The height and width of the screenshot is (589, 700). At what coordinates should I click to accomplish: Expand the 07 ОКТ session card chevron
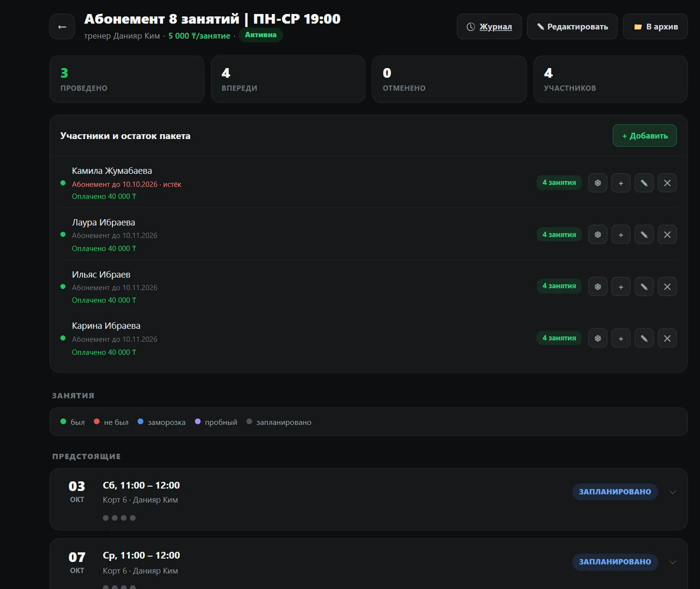click(x=672, y=562)
